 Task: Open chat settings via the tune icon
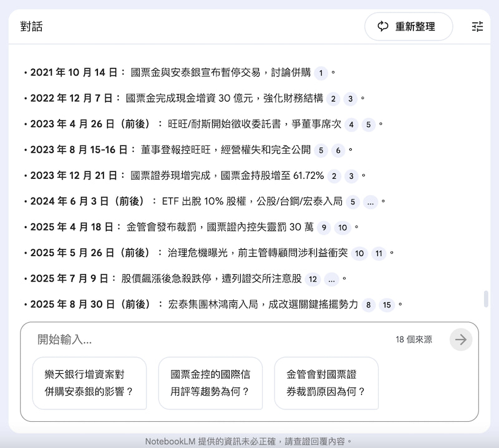coord(477,27)
